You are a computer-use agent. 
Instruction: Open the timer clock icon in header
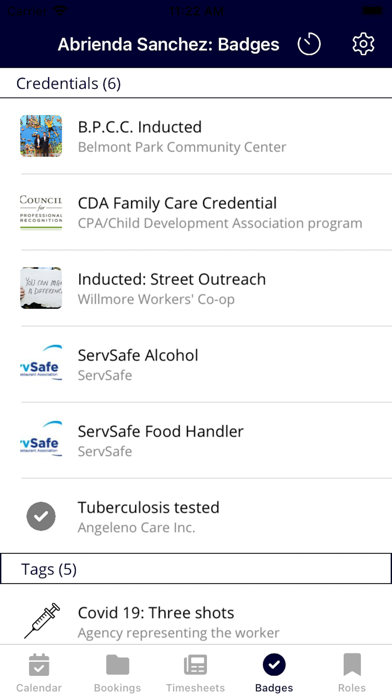[x=309, y=44]
